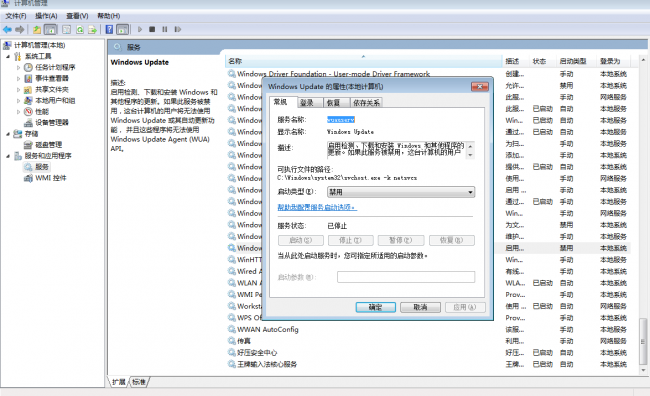The width and height of the screenshot is (650, 396).
Task: Switch to the 恢复 tab in dialog
Action: click(337, 102)
